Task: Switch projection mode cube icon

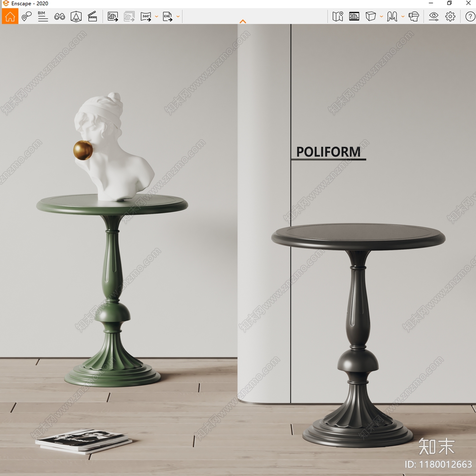Action: point(370,16)
